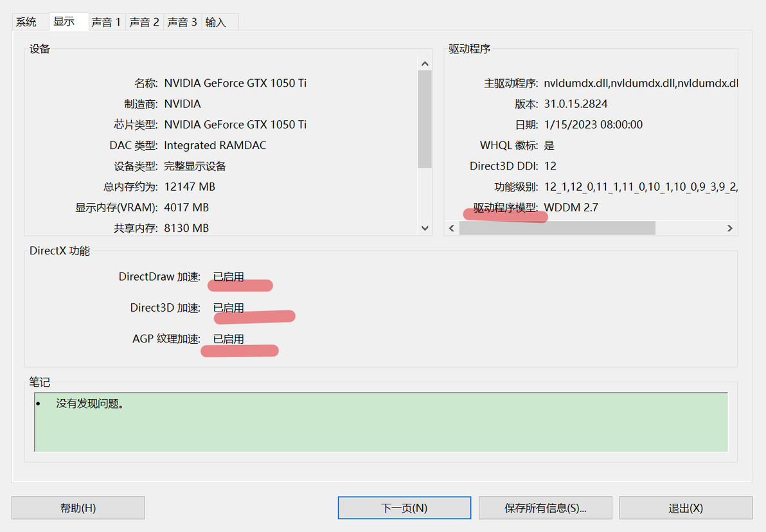Viewport: 766px width, 532px height.
Task: Click the Direct3D DDI value 12
Action: [551, 166]
